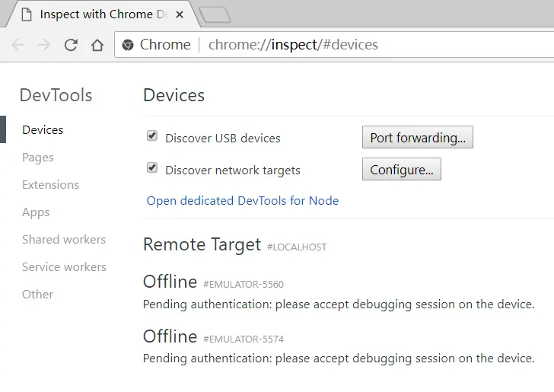Viewport: 554px width, 392px height.
Task: Switch to Pages in sidebar
Action: pyautogui.click(x=38, y=158)
